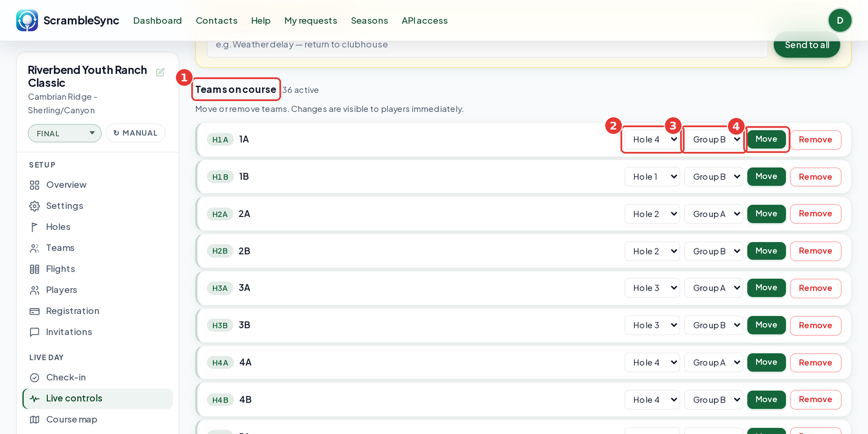The image size is (868, 434).
Task: Open group dropdown for team 2B
Action: coord(713,251)
